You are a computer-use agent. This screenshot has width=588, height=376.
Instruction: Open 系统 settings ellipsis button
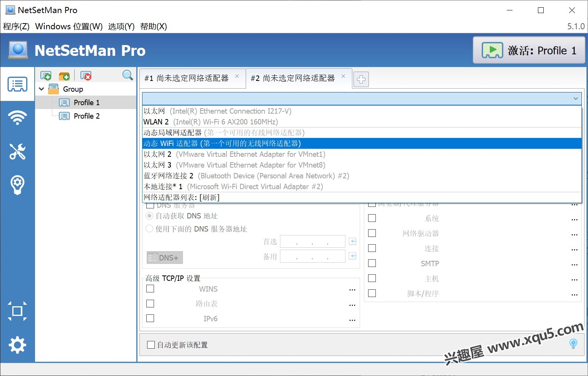[575, 219]
